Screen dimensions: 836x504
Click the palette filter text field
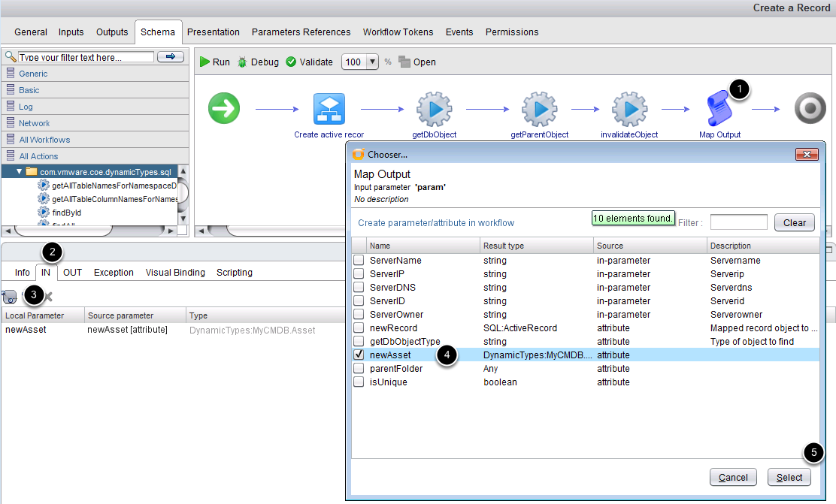pos(86,57)
